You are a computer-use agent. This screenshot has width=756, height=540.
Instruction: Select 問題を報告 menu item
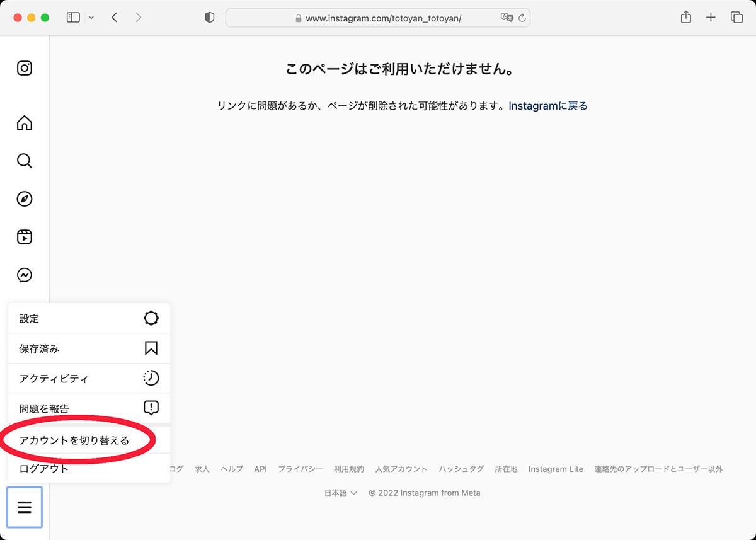89,409
